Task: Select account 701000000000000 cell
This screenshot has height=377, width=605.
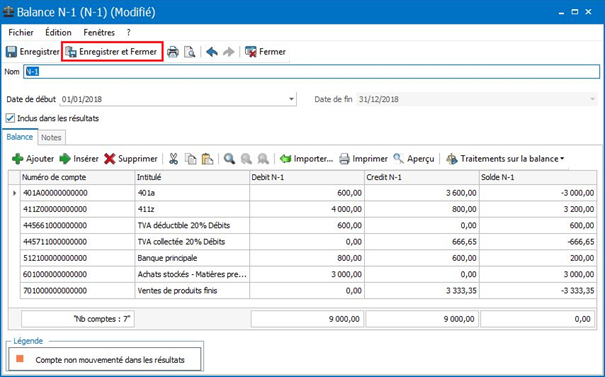Action: coord(77,291)
